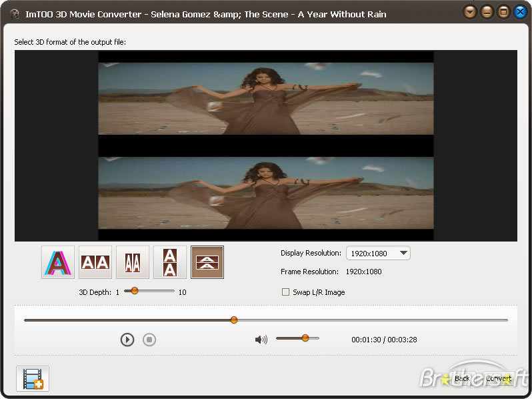Choose the Side by Side half-width format

133,262
